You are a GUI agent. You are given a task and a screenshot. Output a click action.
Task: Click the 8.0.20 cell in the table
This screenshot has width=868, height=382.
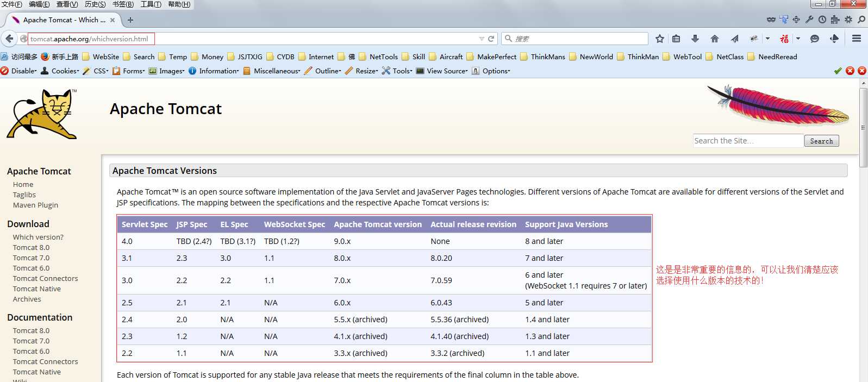click(x=441, y=258)
